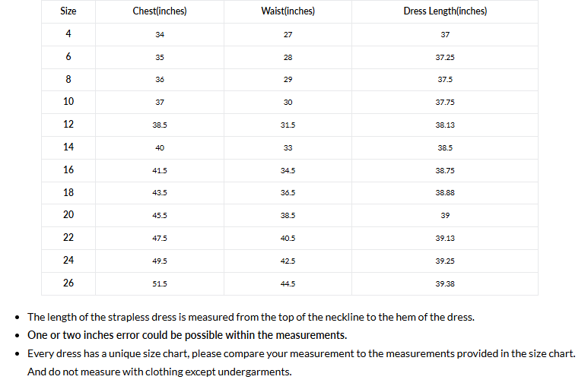Click the waist value 36.5 for size 18
The width and height of the screenshot is (588, 386).
(288, 193)
